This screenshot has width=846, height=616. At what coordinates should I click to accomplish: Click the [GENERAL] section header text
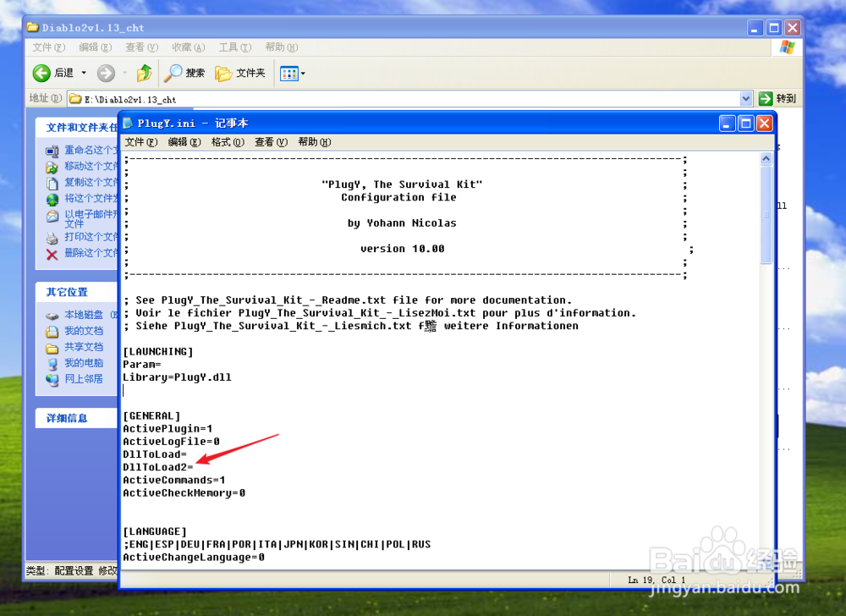tap(151, 415)
